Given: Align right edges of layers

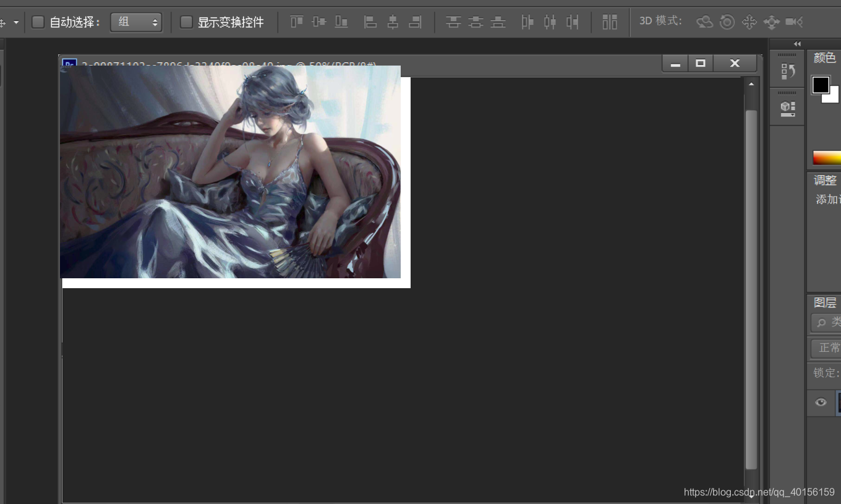Looking at the screenshot, I should point(416,22).
